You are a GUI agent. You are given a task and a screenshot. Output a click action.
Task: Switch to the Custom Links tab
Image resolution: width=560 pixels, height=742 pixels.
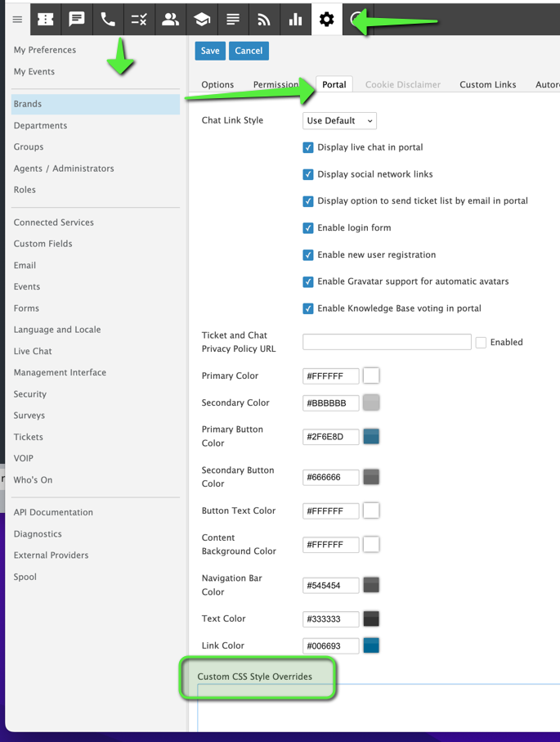click(x=487, y=85)
